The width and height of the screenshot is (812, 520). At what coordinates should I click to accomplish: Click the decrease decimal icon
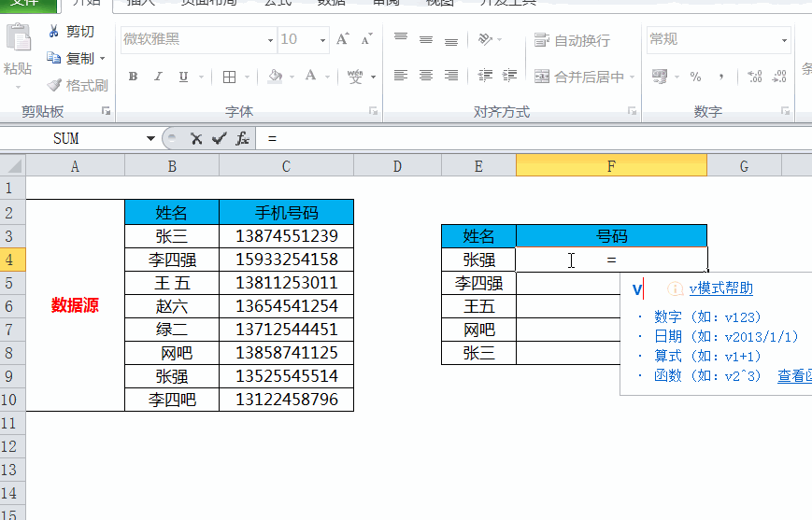click(x=779, y=77)
